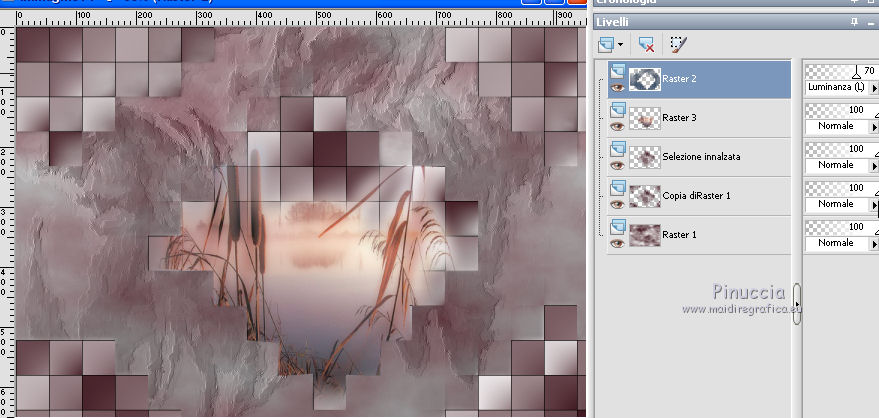Click the reeds lake image on canvas
879x418 pixels.
314,269
